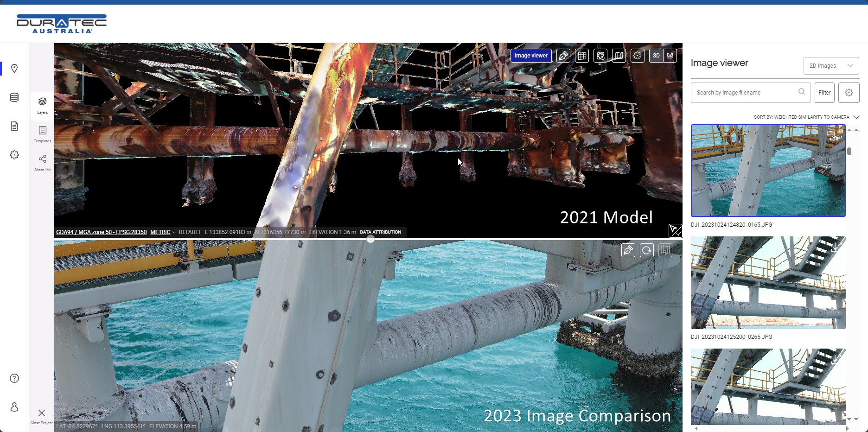Switch to 3D view mode
Viewport: 868px width, 432px height.
click(656, 56)
